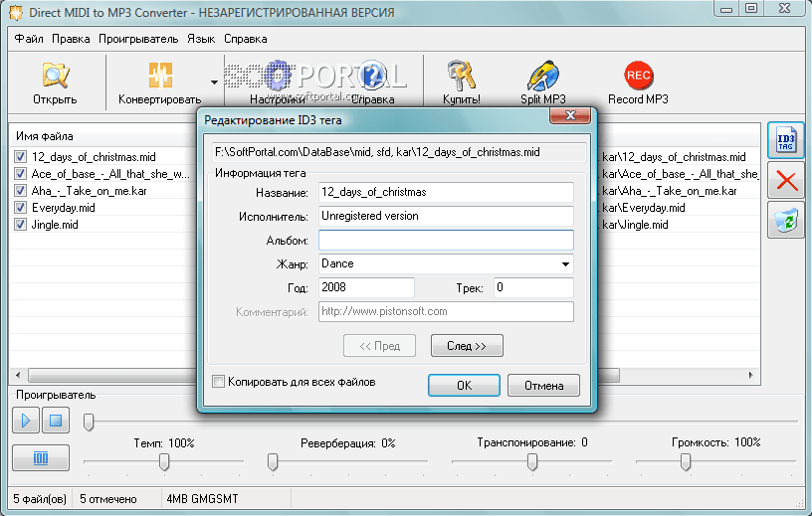The image size is (812, 516).
Task: Toggle the Everyday.mid checkbox
Action: (20, 208)
